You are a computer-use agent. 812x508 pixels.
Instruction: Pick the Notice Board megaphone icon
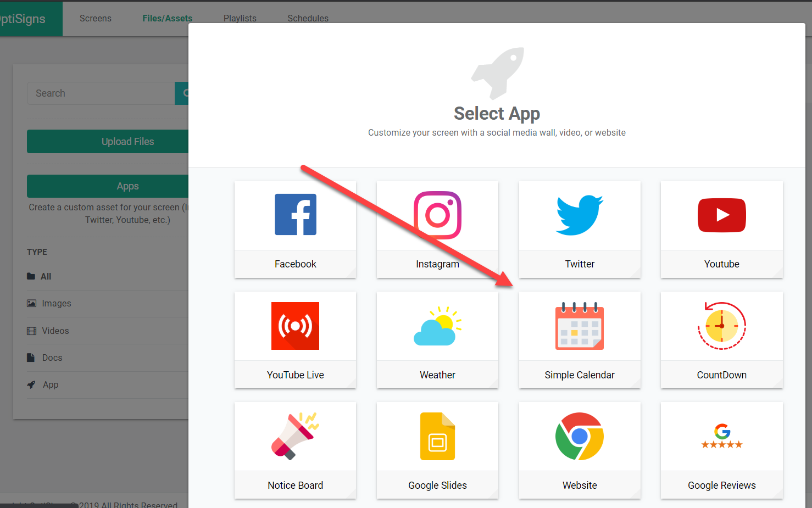[296, 436]
